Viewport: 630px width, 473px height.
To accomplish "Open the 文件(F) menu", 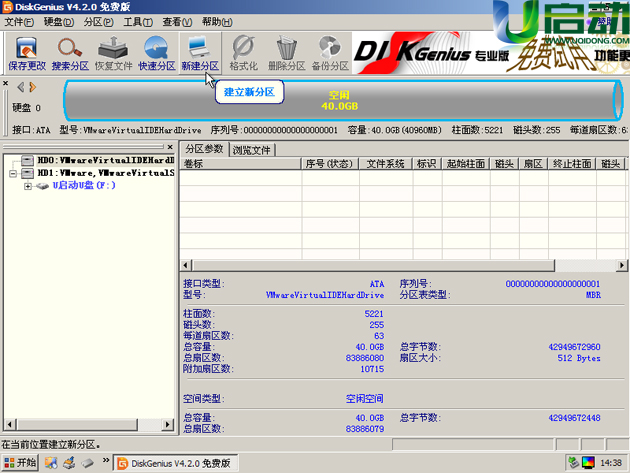I will [x=19, y=22].
